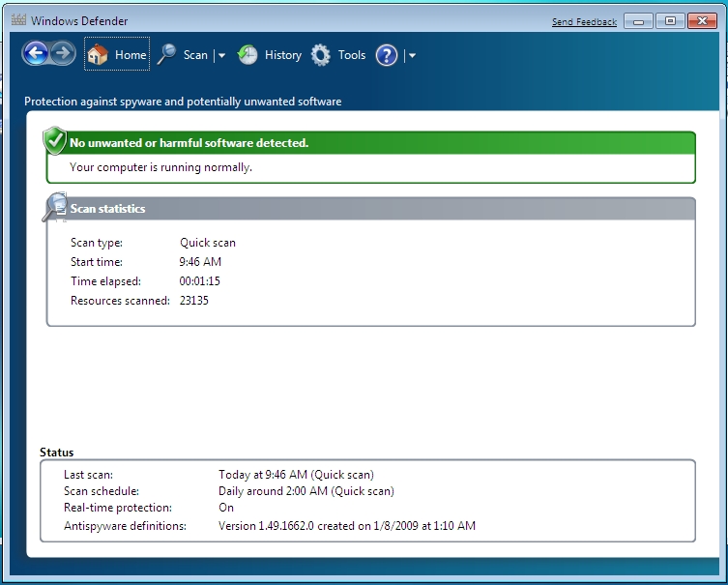Viewport: 728px width, 585px height.
Task: Click the 'Resources scanned:' label
Action: (120, 301)
